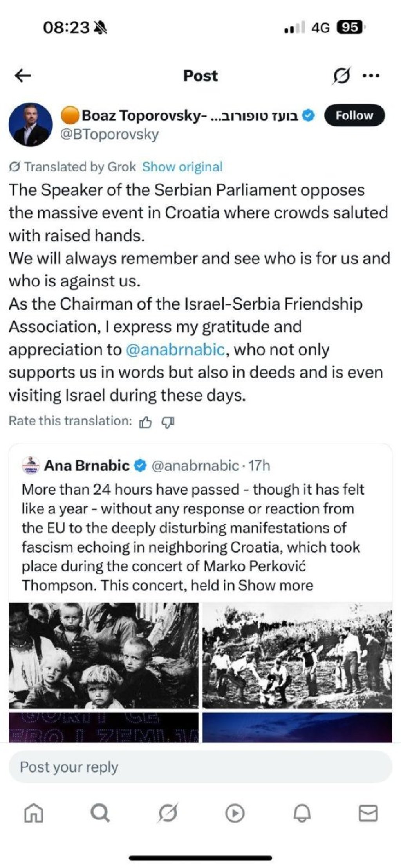This screenshot has height=868, width=401.
Task: View the field black-and-white photo
Action: coord(297,656)
